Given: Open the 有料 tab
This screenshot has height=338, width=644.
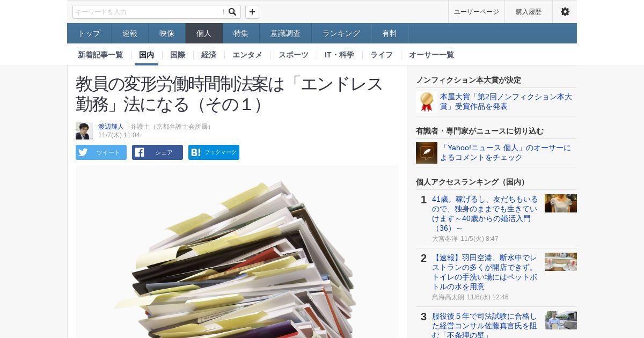Looking at the screenshot, I should tap(390, 33).
